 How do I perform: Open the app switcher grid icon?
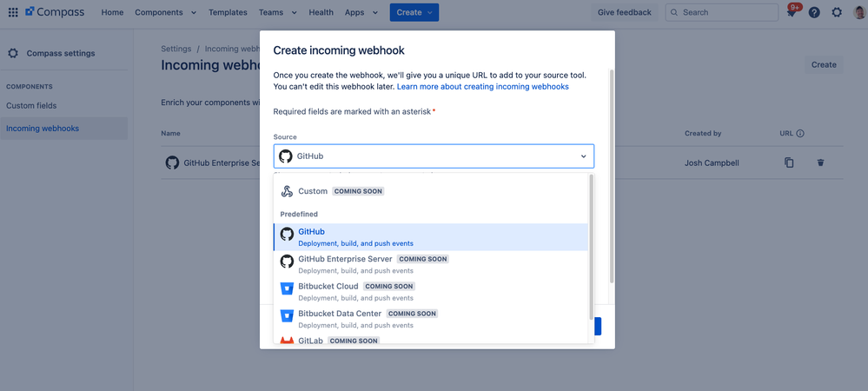13,12
